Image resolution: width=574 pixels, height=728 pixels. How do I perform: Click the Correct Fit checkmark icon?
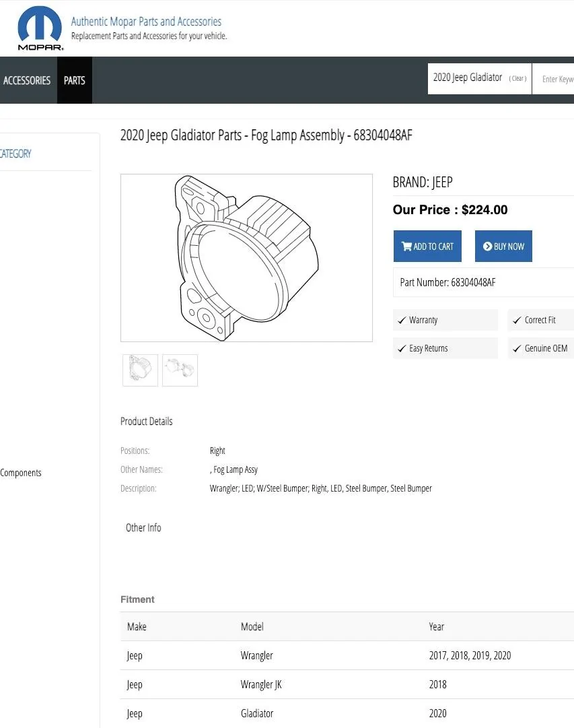point(517,321)
